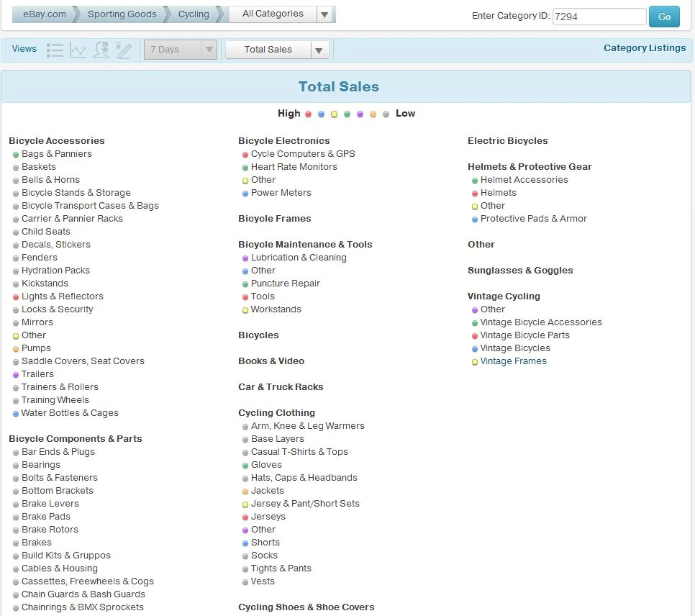Open Helmet Accessories subcategory
The height and width of the screenshot is (616, 695).
[524, 180]
